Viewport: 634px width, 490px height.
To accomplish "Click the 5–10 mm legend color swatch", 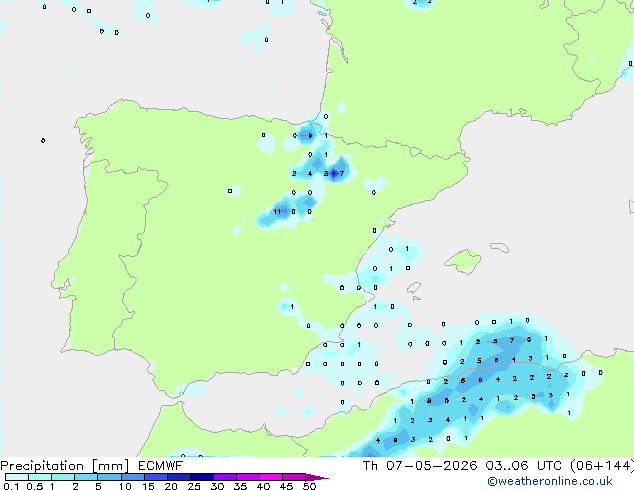I will click(109, 477).
